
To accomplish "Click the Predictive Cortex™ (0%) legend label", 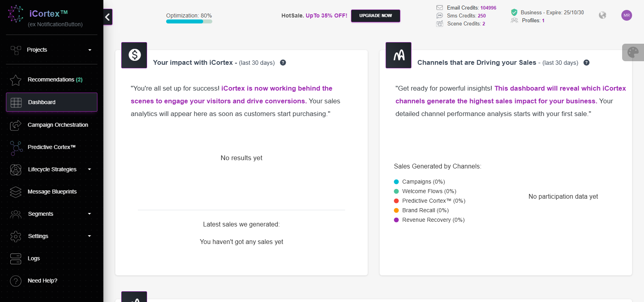I will [x=434, y=201].
